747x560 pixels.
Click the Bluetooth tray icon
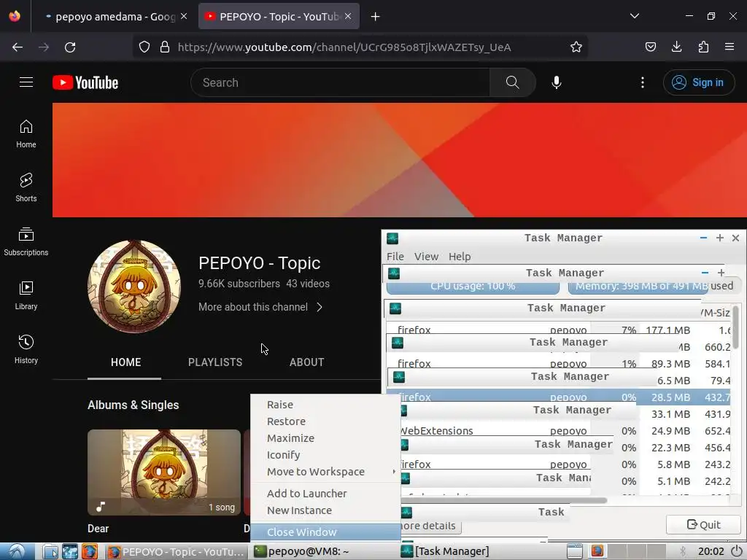[x=683, y=551]
